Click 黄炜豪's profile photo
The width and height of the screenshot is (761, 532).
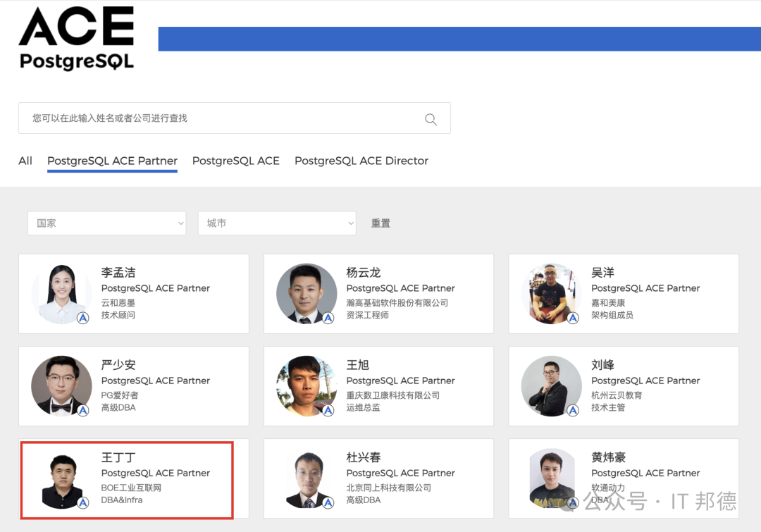coord(551,478)
